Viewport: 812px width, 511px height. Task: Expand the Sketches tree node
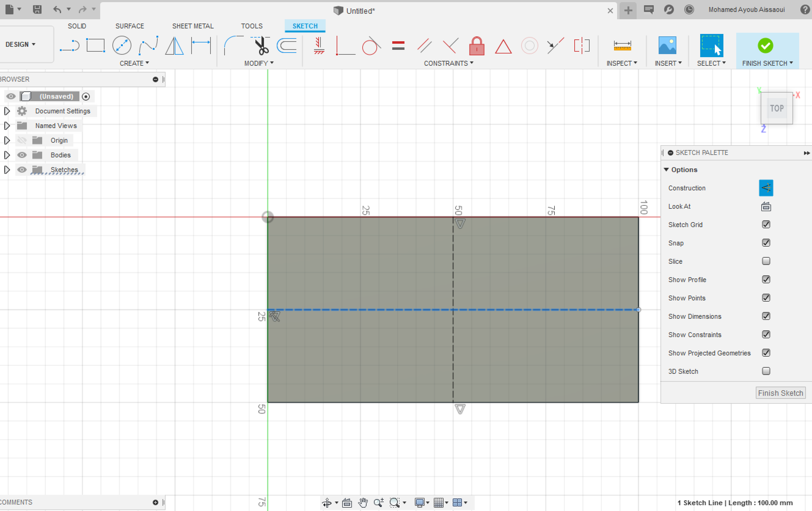point(7,170)
